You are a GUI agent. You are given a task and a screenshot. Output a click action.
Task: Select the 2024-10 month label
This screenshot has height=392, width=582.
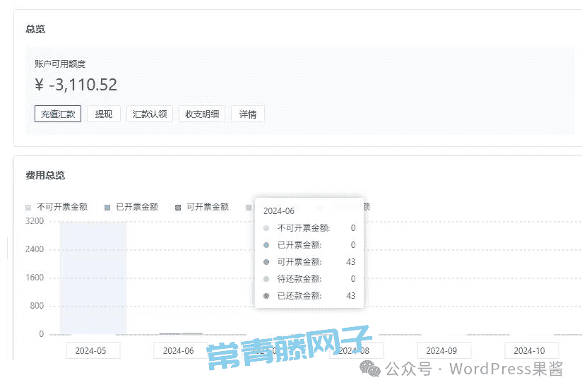pyautogui.click(x=532, y=350)
